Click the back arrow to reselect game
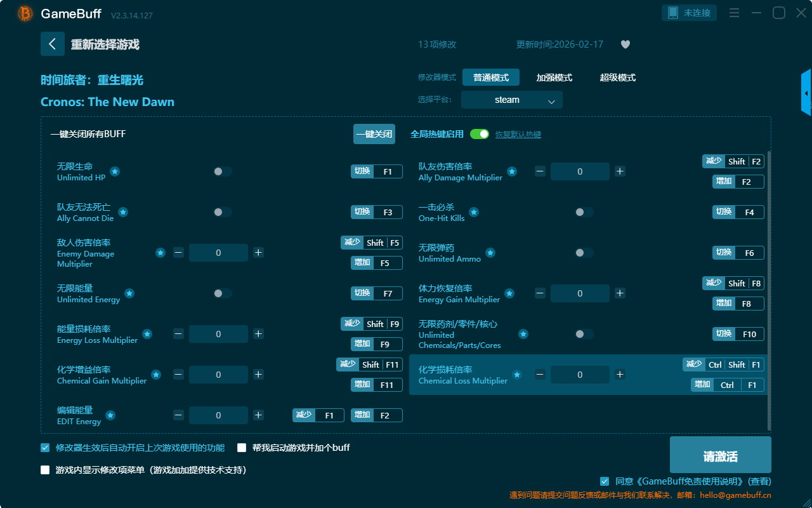Viewport: 812px width, 508px height. (x=53, y=44)
